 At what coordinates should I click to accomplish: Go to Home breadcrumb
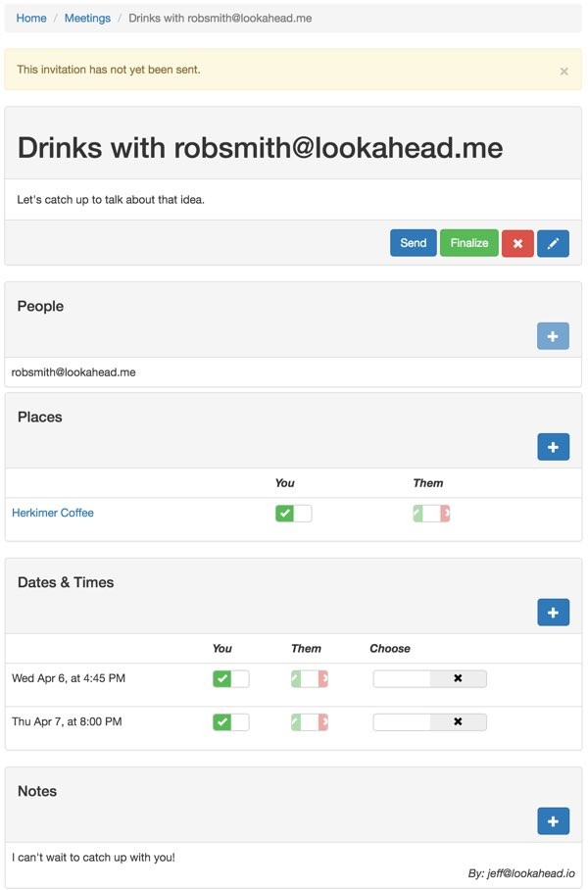(31, 19)
